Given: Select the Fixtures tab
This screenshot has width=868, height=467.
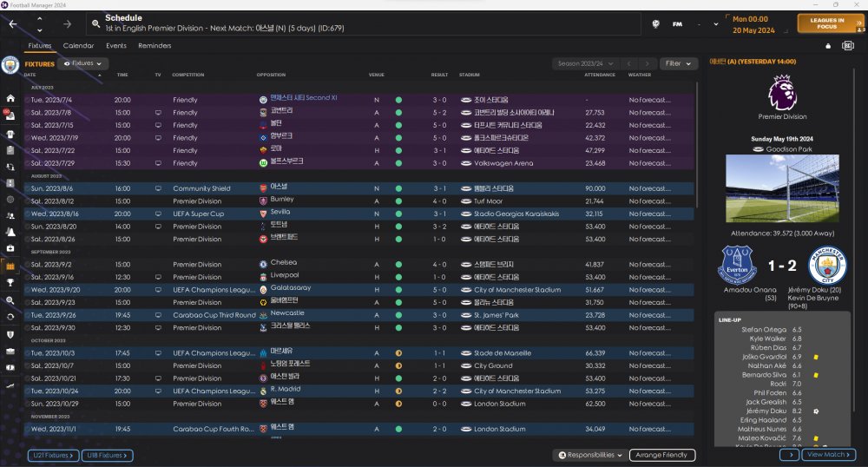Looking at the screenshot, I should coord(40,46).
